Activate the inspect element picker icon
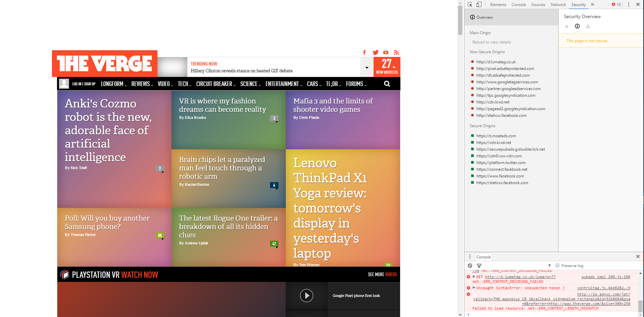 coord(470,4)
